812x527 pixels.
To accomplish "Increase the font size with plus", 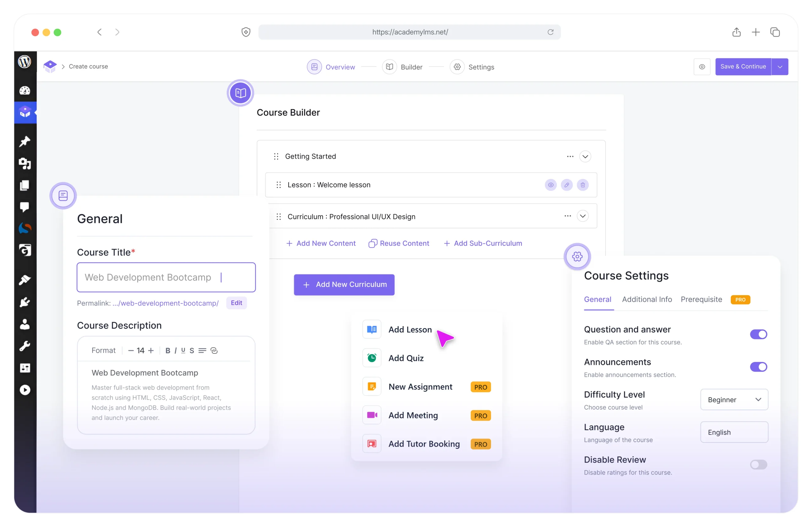I will click(x=151, y=350).
